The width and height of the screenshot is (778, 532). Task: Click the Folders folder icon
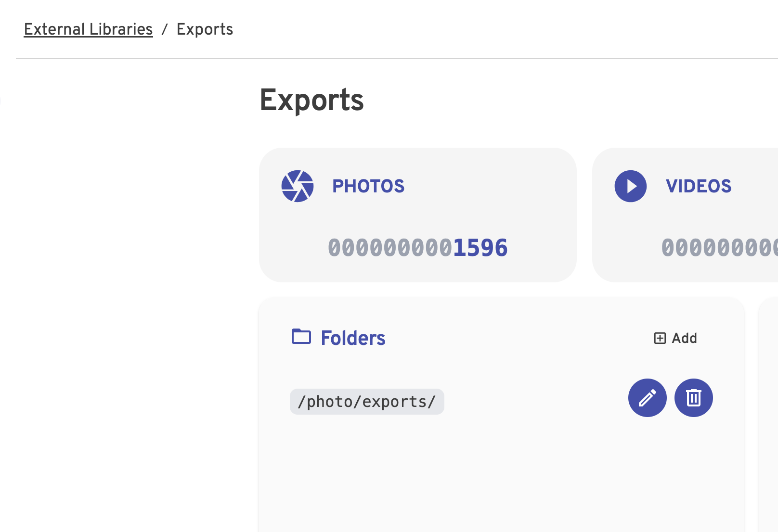(x=301, y=337)
